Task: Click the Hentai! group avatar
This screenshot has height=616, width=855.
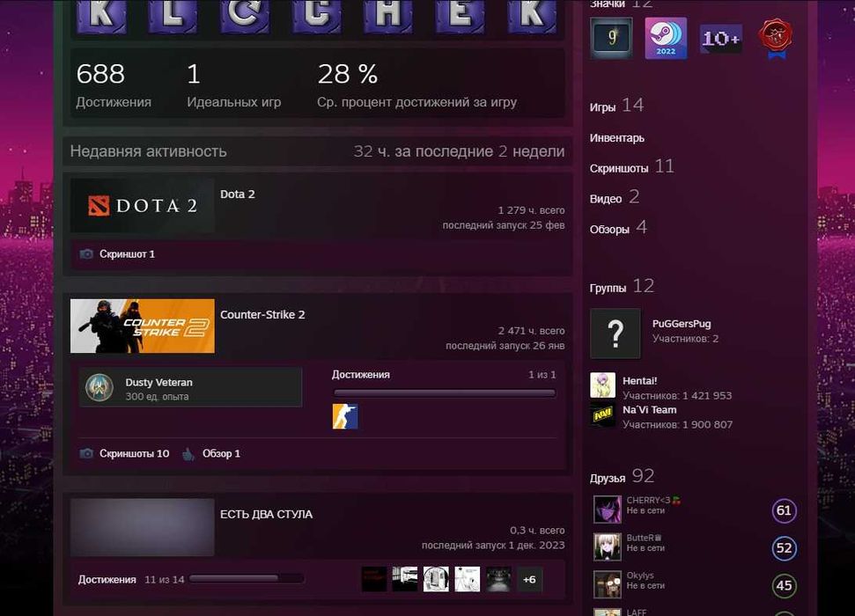Action: 602,385
